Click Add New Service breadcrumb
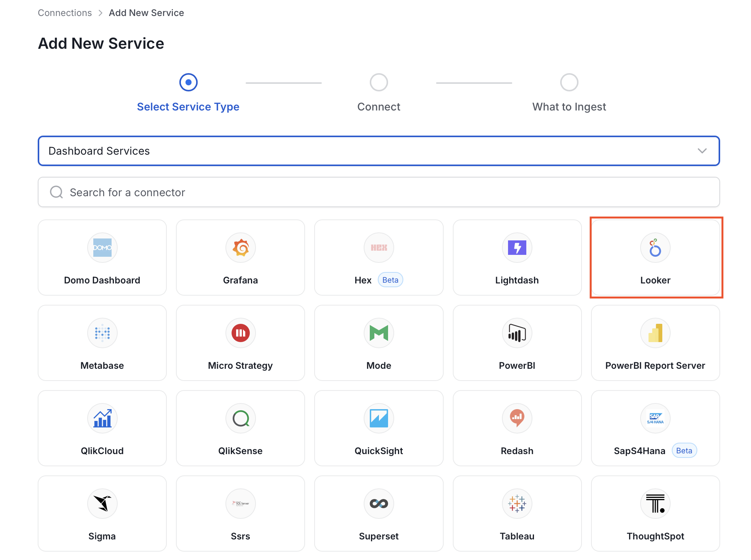The image size is (751, 560). tap(146, 13)
